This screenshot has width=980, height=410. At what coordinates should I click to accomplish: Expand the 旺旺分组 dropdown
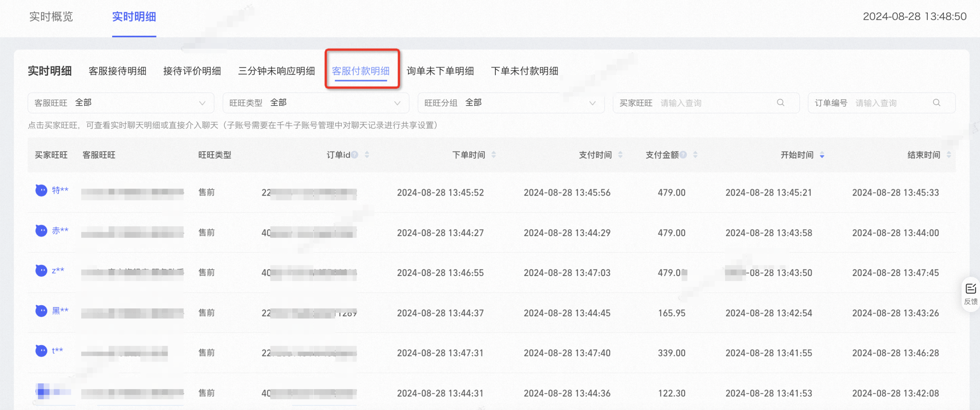[511, 103]
